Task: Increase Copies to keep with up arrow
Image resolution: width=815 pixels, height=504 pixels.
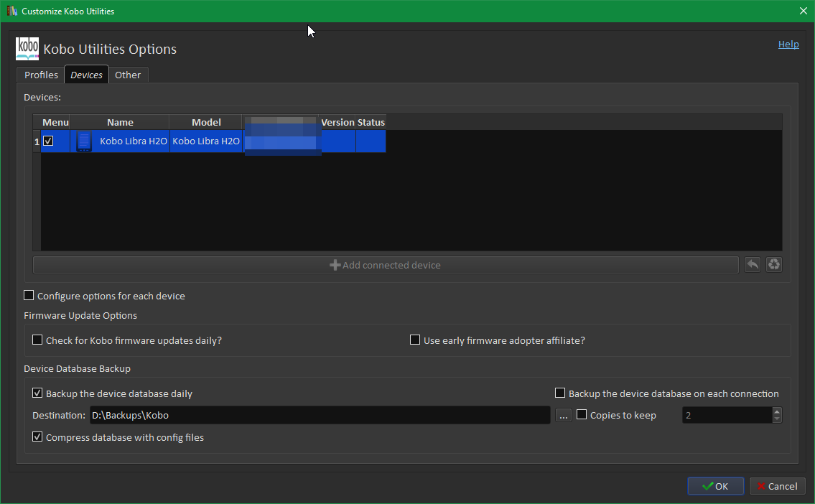Action: coord(777,411)
